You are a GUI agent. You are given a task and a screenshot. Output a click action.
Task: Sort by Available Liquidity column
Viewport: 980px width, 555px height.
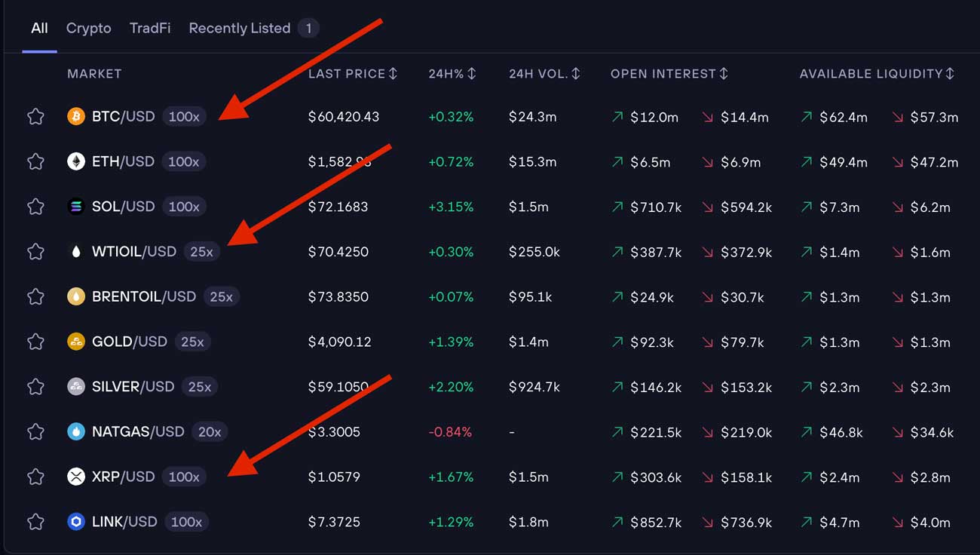coord(877,73)
